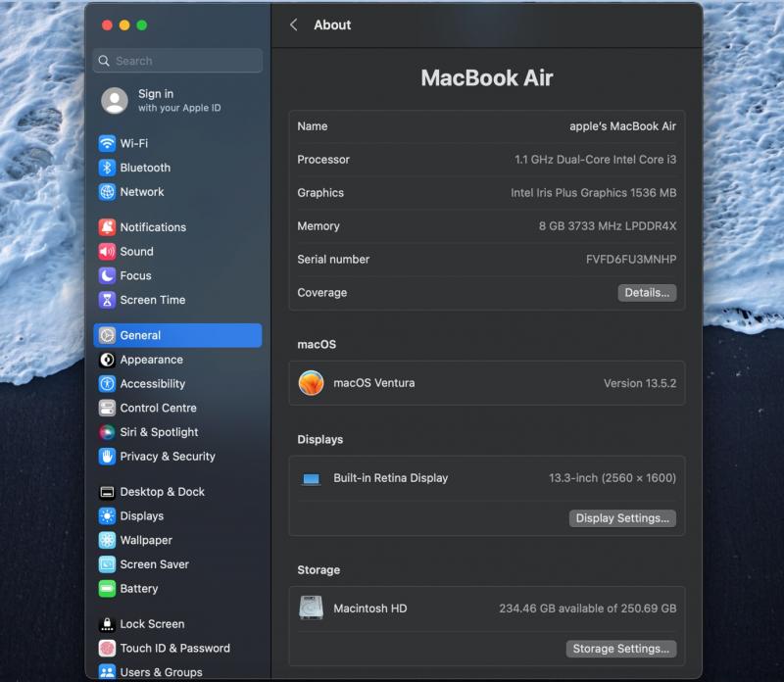Click the Wallpaper icon
The width and height of the screenshot is (784, 682).
pyautogui.click(x=107, y=541)
